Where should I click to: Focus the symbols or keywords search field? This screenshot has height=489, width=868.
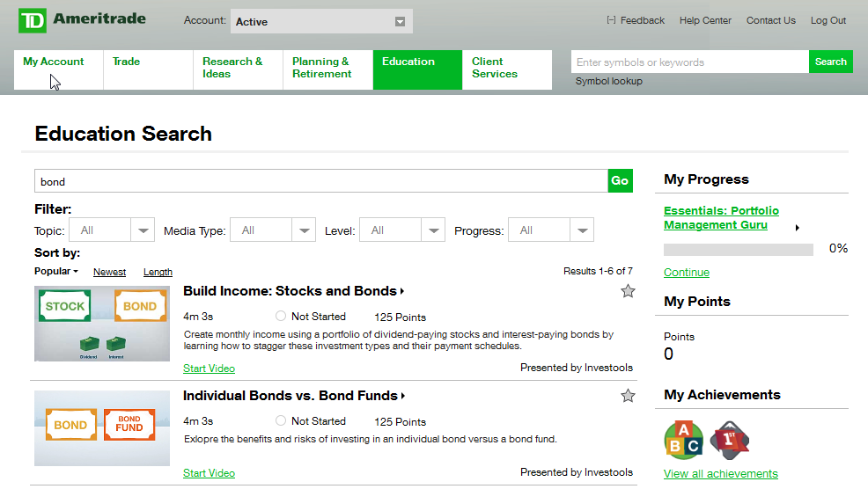point(689,62)
